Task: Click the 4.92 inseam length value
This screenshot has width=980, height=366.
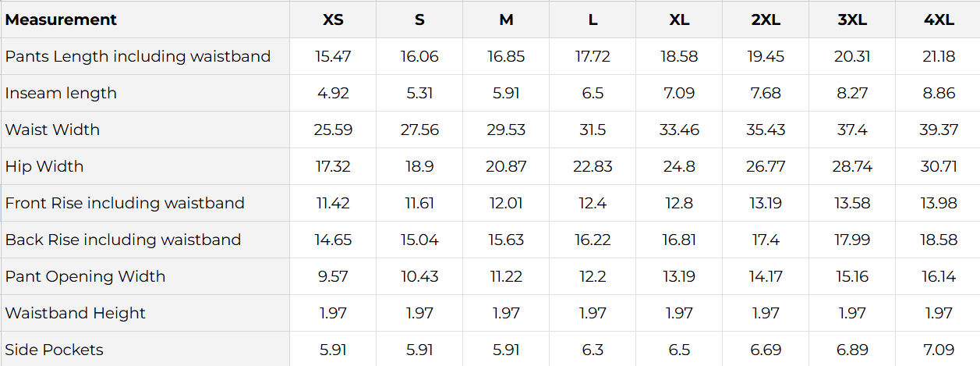Action: 333,93
